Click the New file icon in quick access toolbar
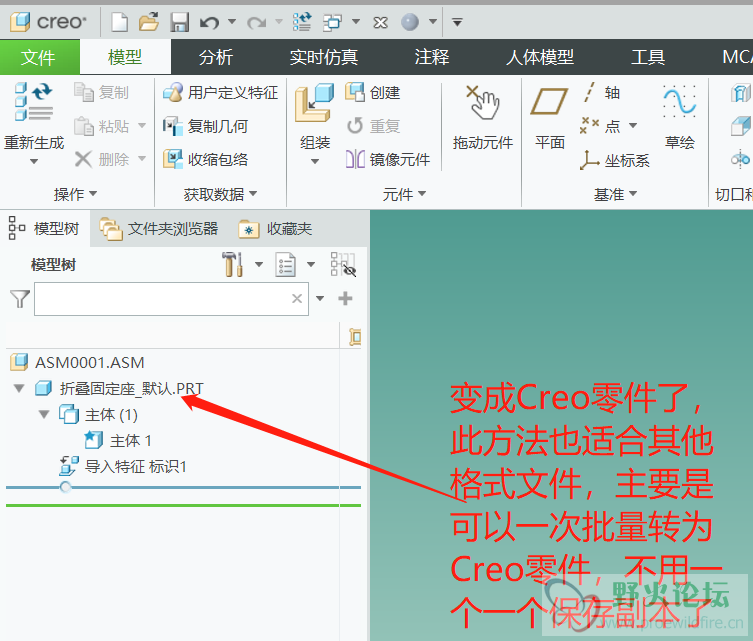Image resolution: width=753 pixels, height=641 pixels. pos(119,22)
